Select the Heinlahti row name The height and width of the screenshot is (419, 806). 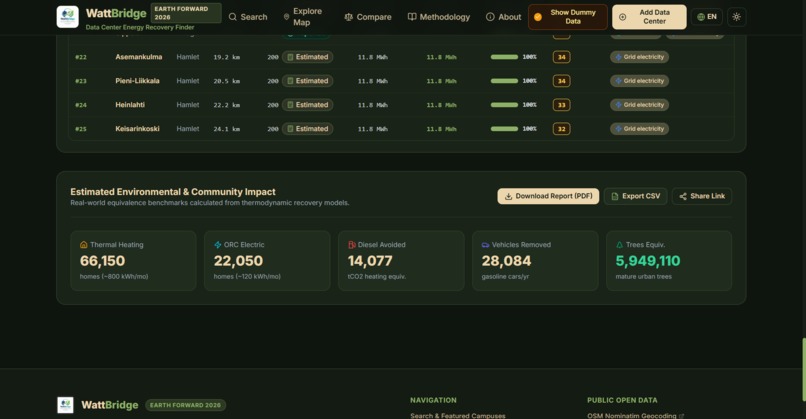point(130,105)
